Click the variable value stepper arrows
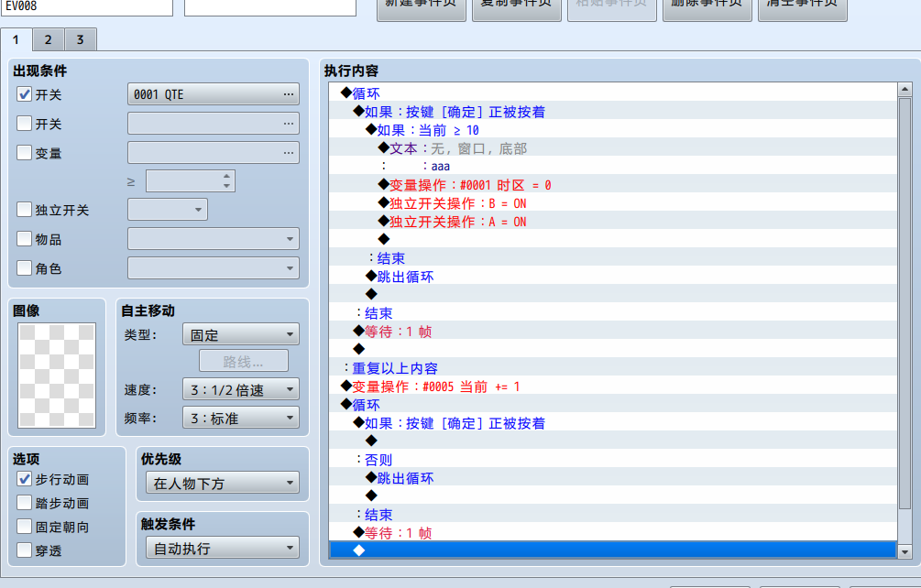The width and height of the screenshot is (921, 588). 226,180
